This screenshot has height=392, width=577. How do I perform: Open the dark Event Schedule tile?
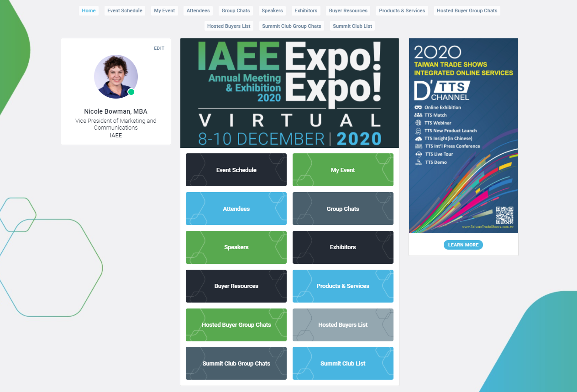(236, 170)
